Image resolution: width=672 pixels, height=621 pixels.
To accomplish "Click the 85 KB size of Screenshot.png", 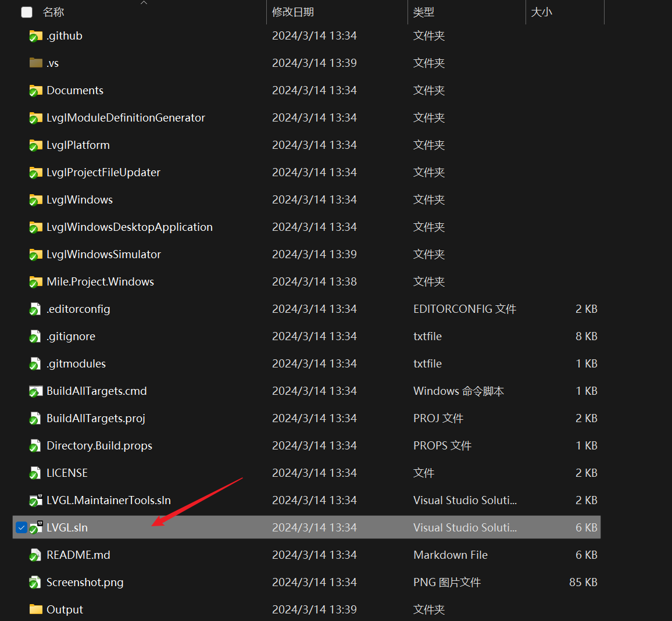I will click(583, 583).
